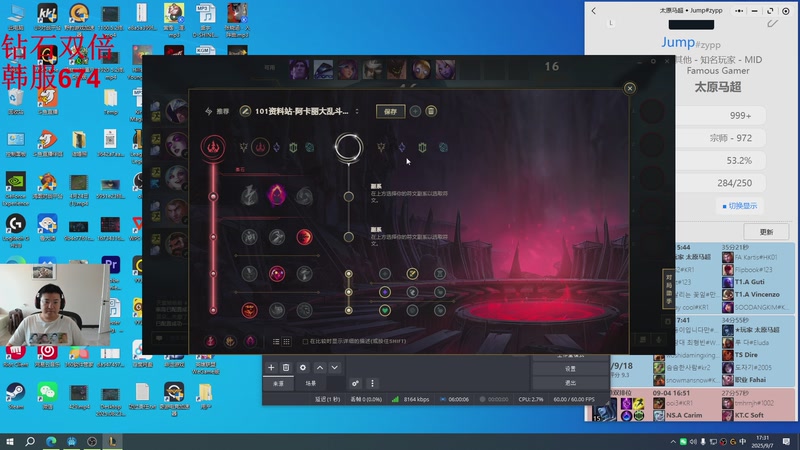Viewport: 800px width, 450px height.
Task: Select third shard in top stat row
Action: [440, 274]
